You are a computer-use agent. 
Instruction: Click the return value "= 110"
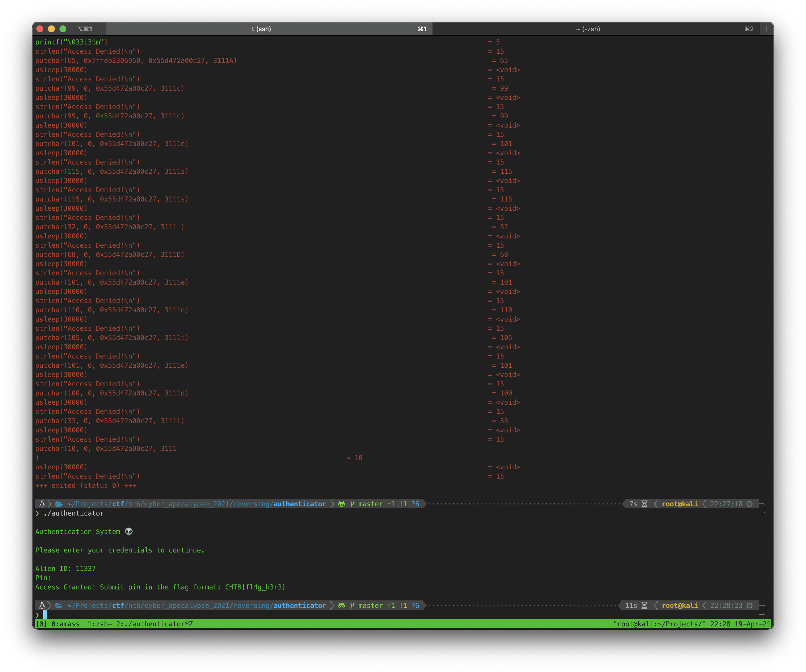(x=502, y=310)
